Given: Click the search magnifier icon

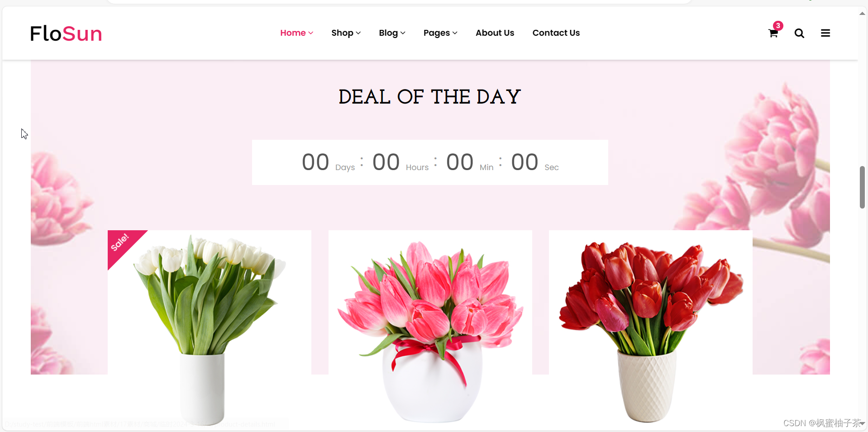Looking at the screenshot, I should click(x=799, y=33).
